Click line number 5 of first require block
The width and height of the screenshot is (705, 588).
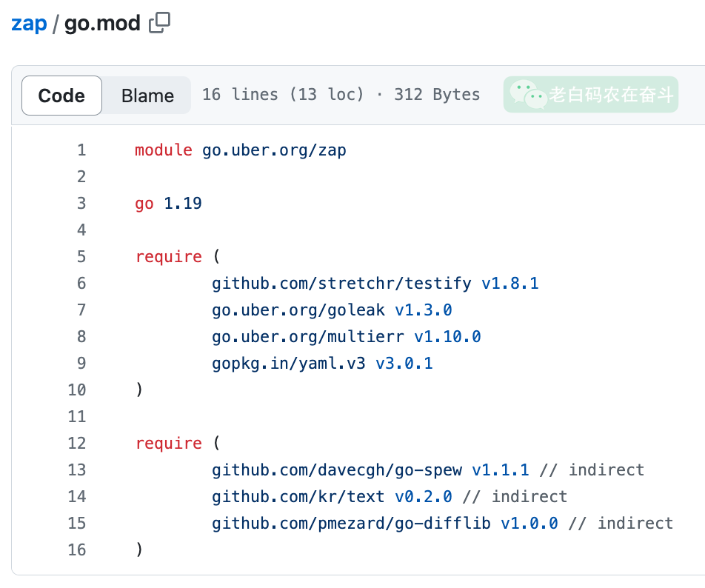point(81,257)
